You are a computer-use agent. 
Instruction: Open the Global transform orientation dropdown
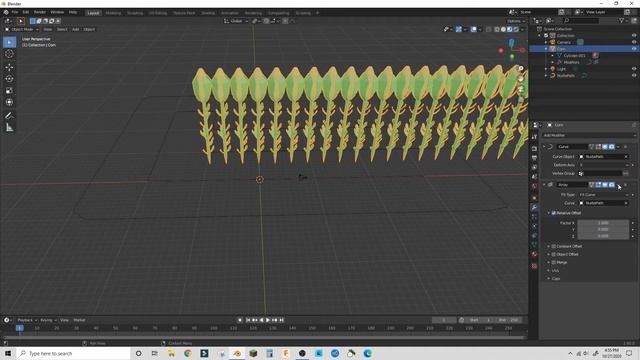click(x=236, y=21)
